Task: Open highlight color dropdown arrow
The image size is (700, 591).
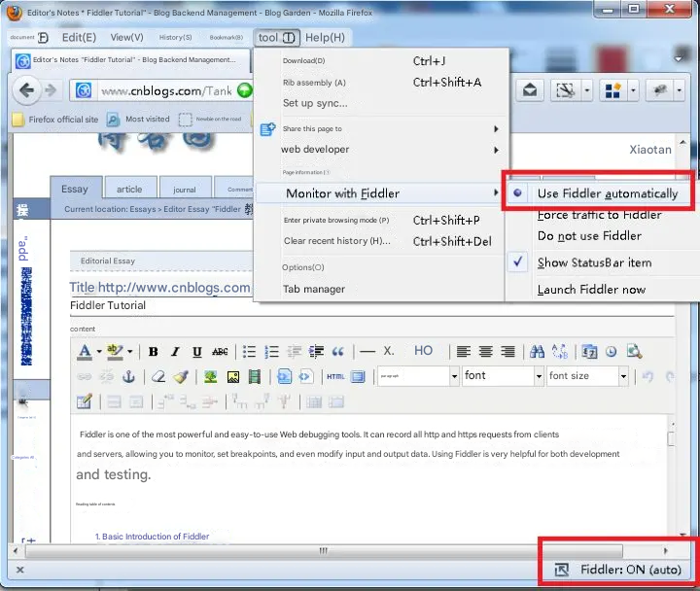Action: [x=130, y=352]
